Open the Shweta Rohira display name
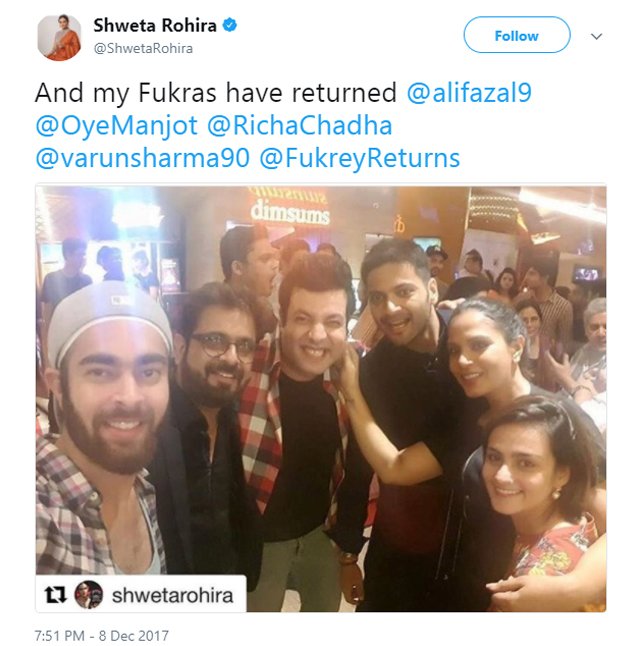The image size is (640, 646). pyautogui.click(x=155, y=26)
